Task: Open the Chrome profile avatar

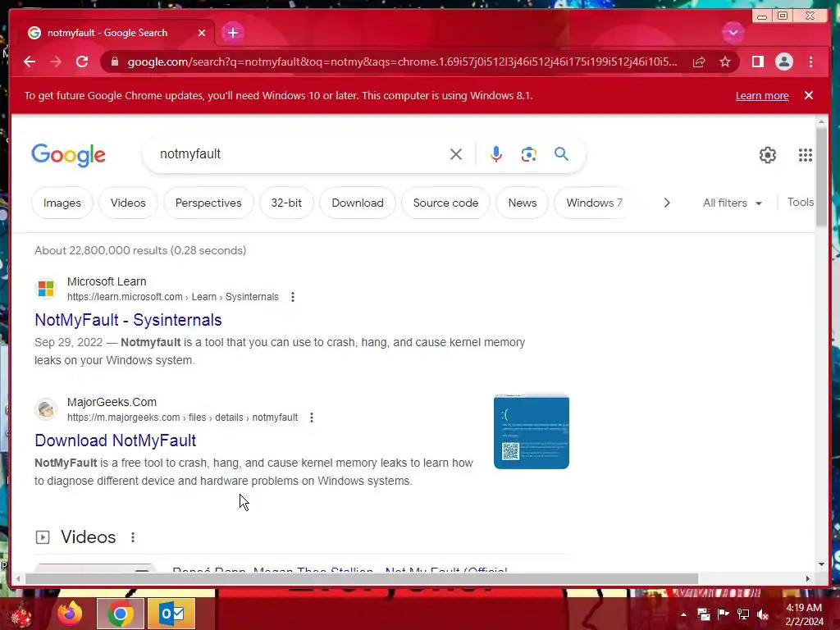Action: click(783, 62)
